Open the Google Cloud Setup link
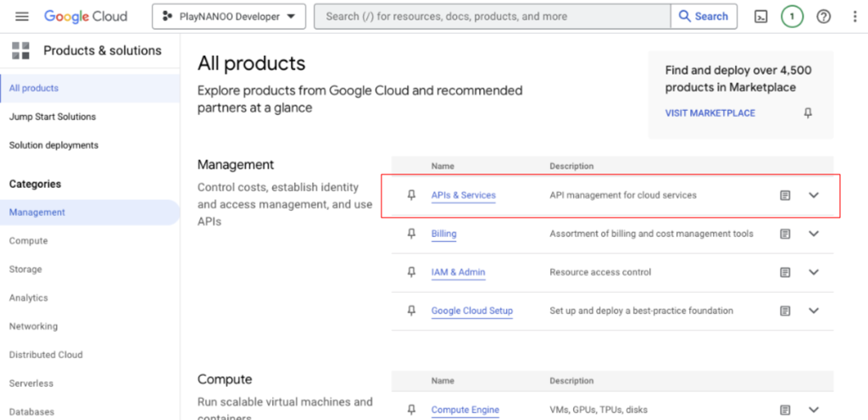 [472, 311]
